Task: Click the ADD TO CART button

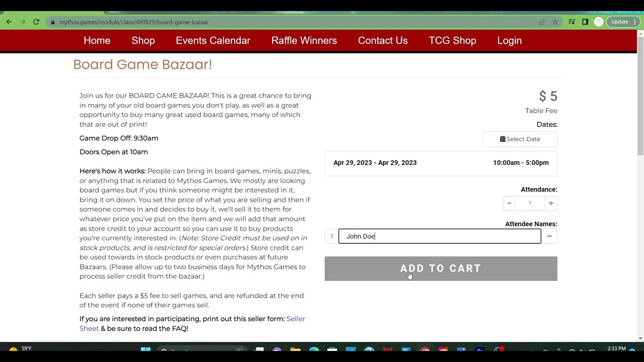Action: click(441, 268)
